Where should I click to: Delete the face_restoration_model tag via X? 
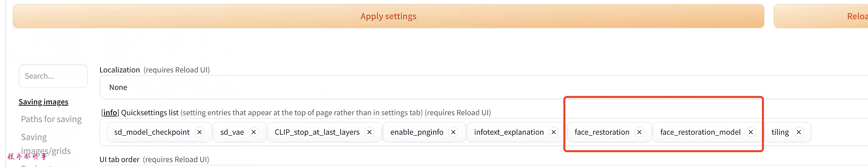(x=751, y=132)
